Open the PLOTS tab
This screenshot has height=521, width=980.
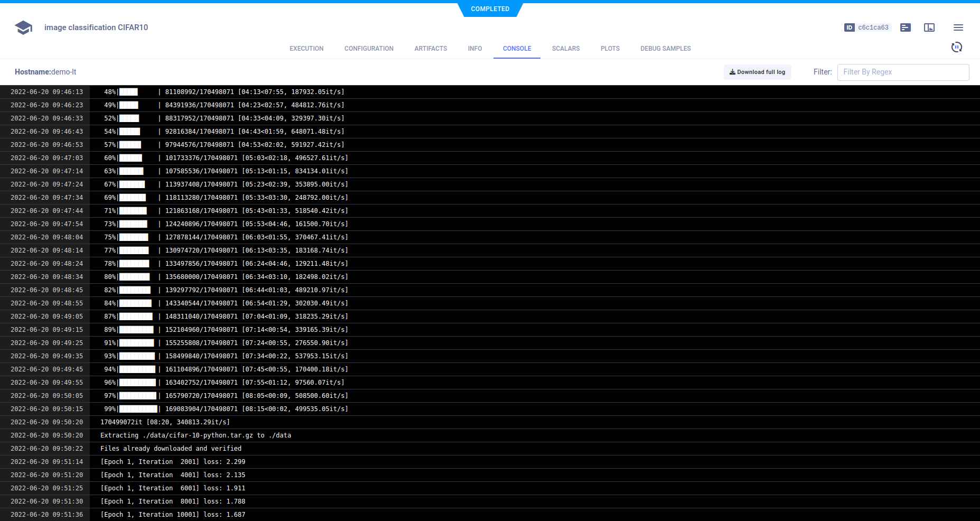tap(610, 49)
